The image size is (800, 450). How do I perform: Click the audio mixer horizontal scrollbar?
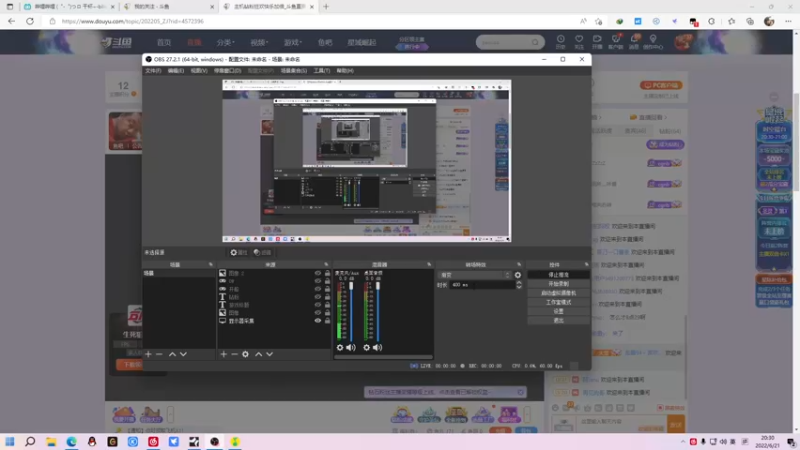(x=383, y=357)
